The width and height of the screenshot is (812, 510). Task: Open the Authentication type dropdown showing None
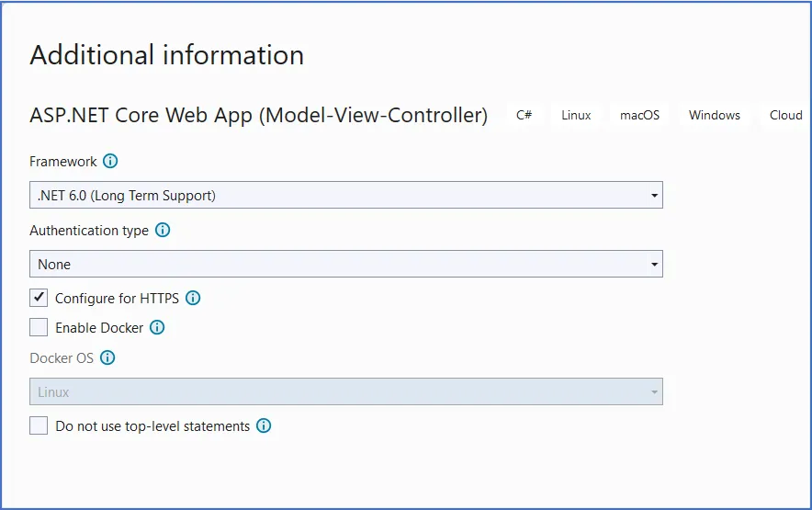point(346,264)
